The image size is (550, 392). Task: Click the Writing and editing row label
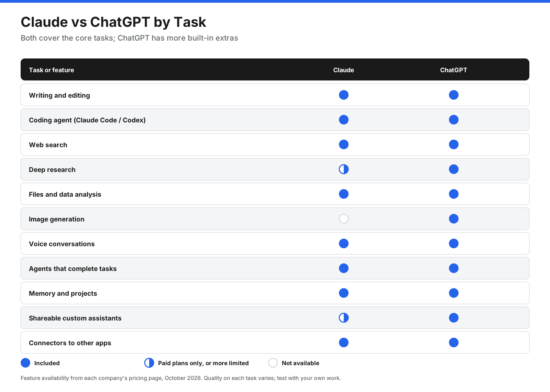tap(59, 95)
